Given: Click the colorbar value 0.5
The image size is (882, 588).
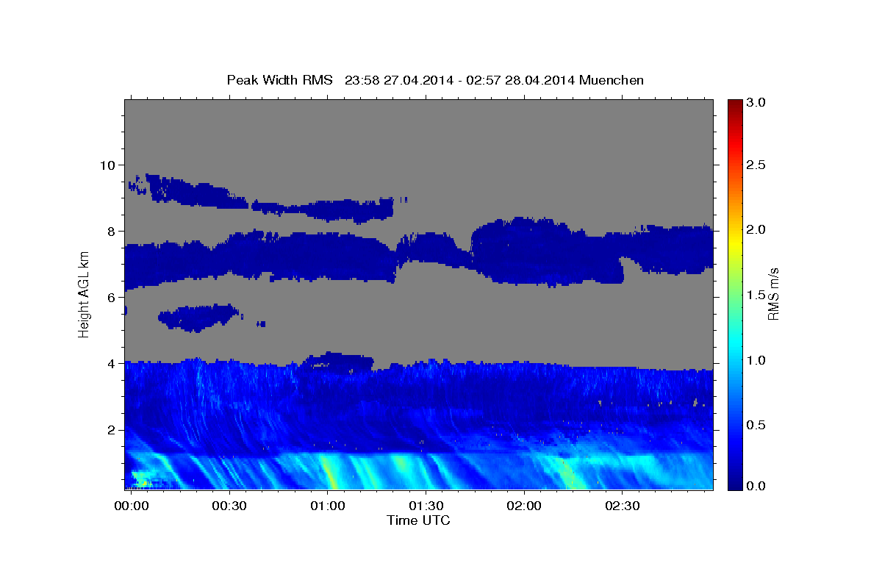Looking at the screenshot, I should pos(757,425).
